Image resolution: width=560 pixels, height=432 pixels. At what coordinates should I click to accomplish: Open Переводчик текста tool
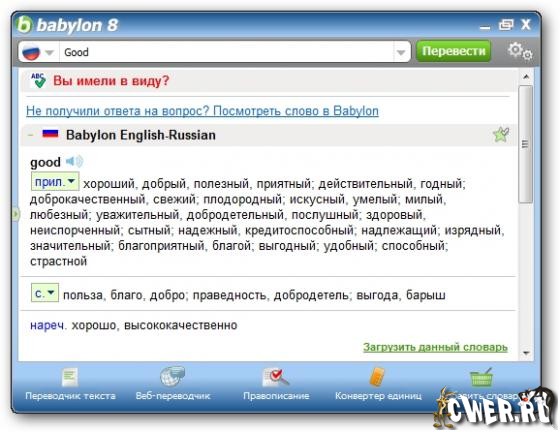point(70,384)
